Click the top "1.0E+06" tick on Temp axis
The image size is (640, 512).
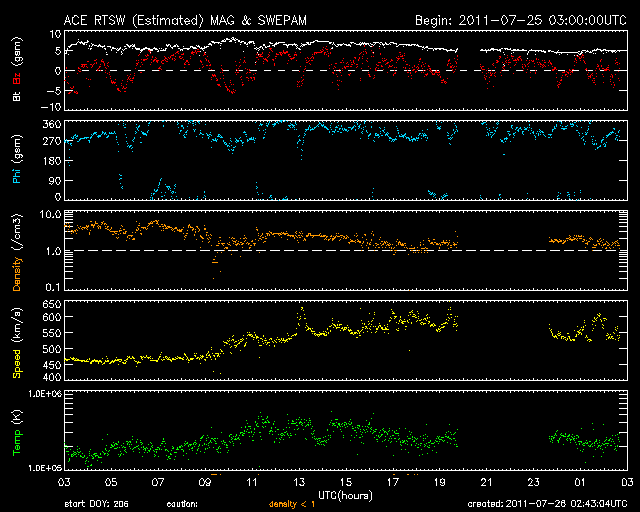click(45, 394)
